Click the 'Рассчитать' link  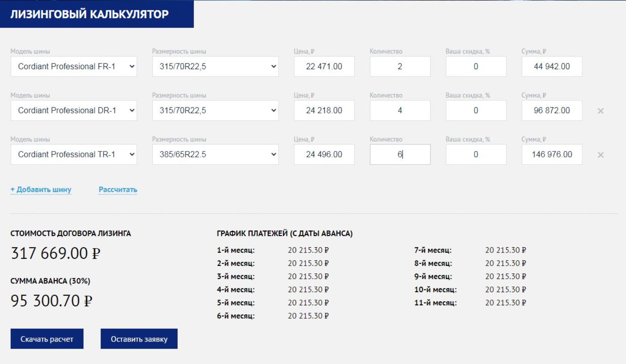coord(118,190)
